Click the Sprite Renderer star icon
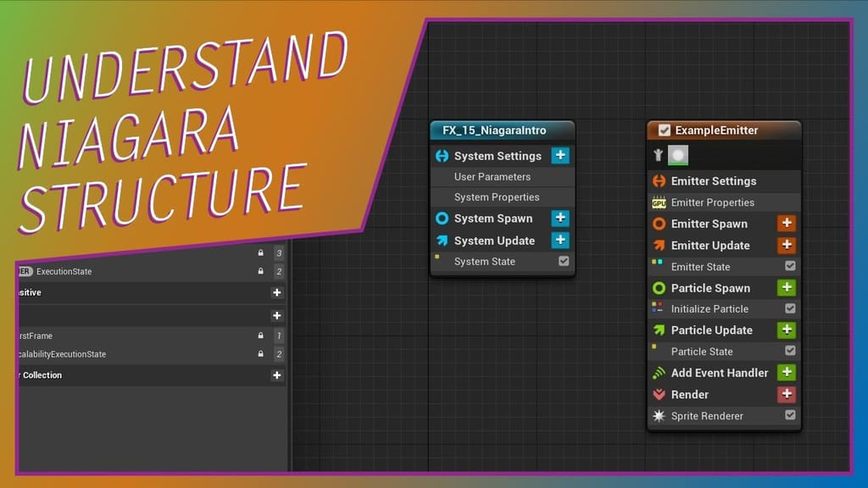The height and width of the screenshot is (488, 868). coord(659,415)
